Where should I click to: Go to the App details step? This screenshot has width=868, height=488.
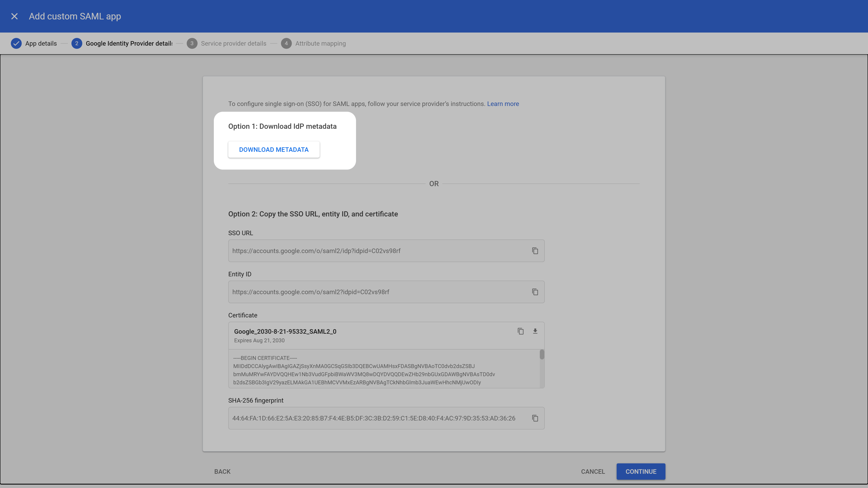(x=34, y=43)
